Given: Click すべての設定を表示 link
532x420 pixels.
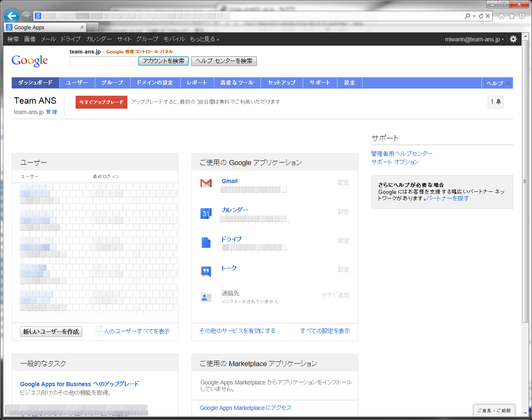Looking at the screenshot, I should pyautogui.click(x=325, y=331).
